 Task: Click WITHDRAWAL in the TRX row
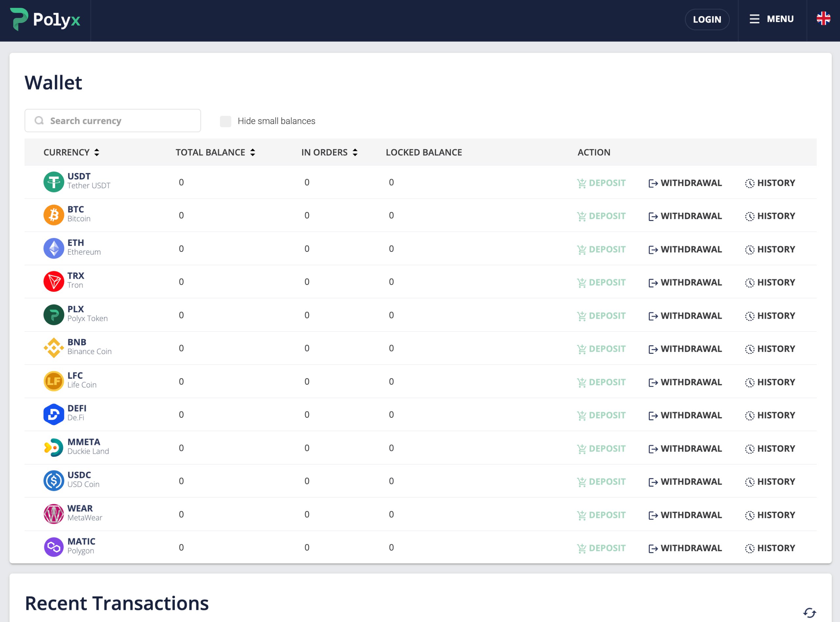click(x=685, y=282)
